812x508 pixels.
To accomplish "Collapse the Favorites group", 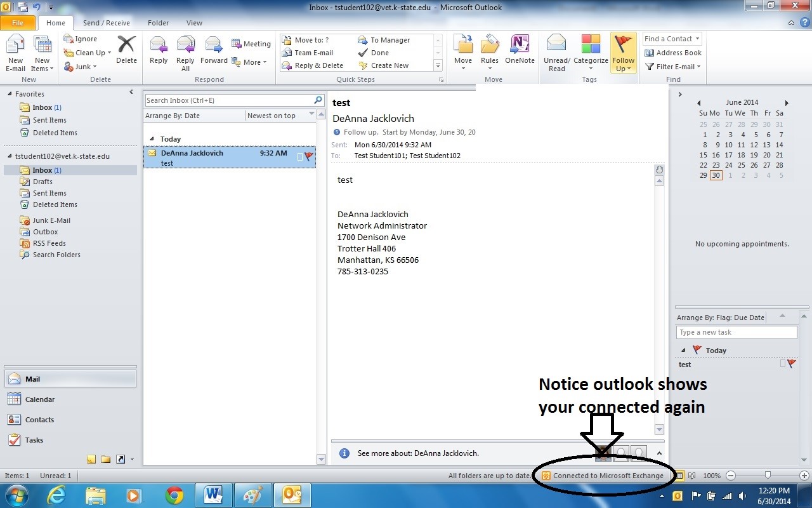I will point(10,94).
